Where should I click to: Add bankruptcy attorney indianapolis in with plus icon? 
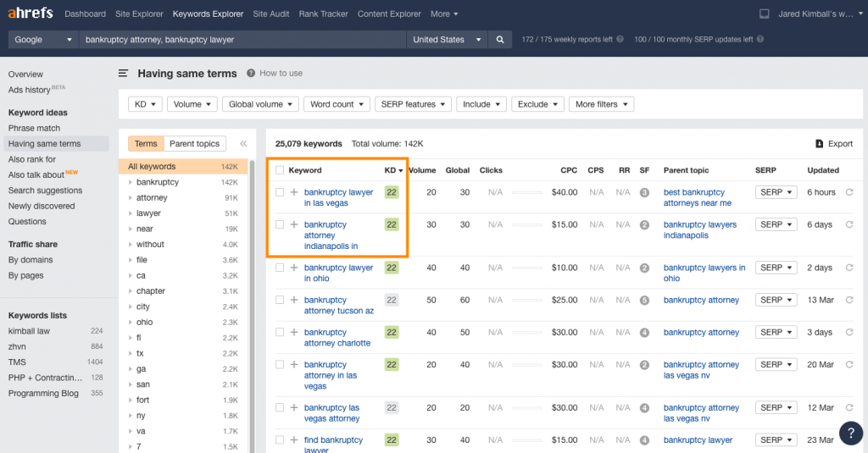coord(294,224)
